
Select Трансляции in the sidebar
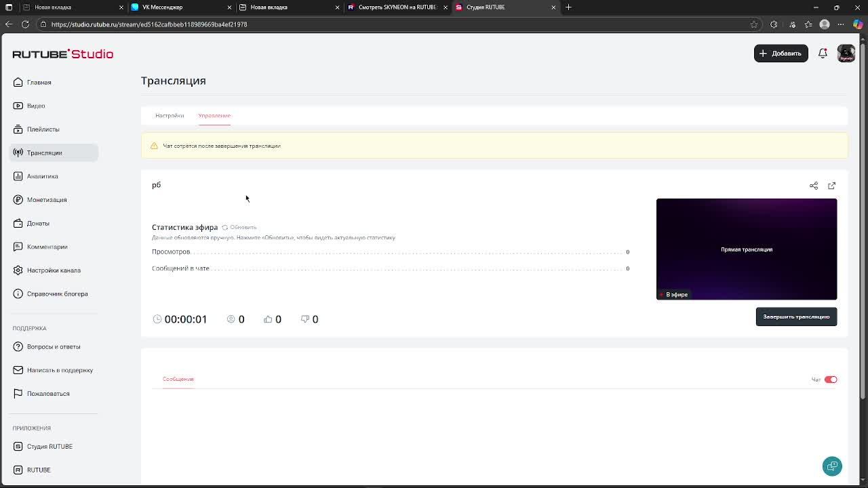(x=54, y=152)
